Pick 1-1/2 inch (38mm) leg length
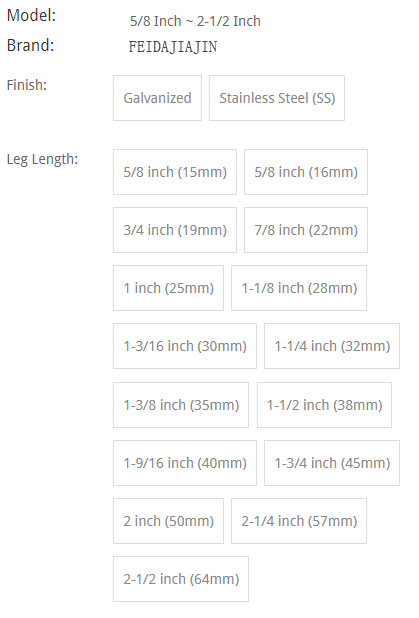The width and height of the screenshot is (419, 618). click(324, 405)
